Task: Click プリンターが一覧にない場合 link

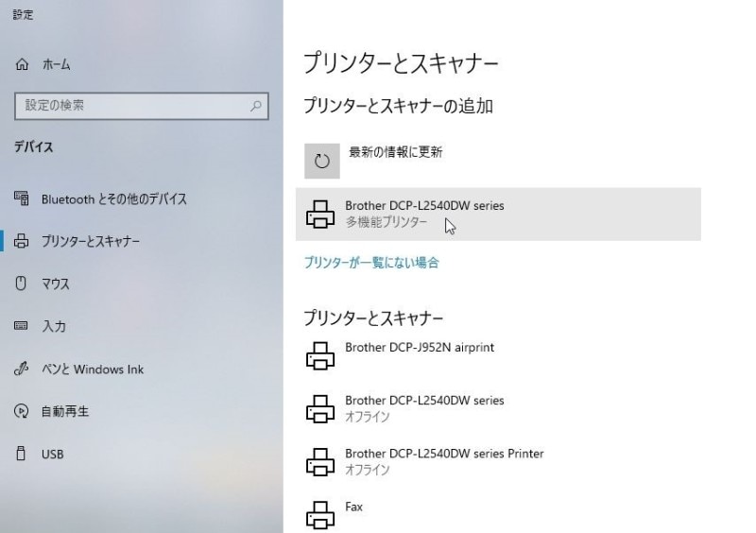Action: (x=371, y=263)
